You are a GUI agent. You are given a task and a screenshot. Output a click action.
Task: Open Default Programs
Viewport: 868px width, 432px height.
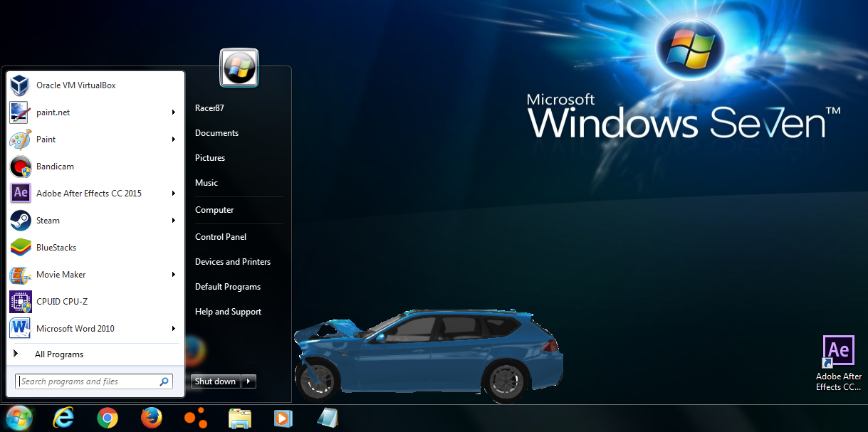(228, 287)
